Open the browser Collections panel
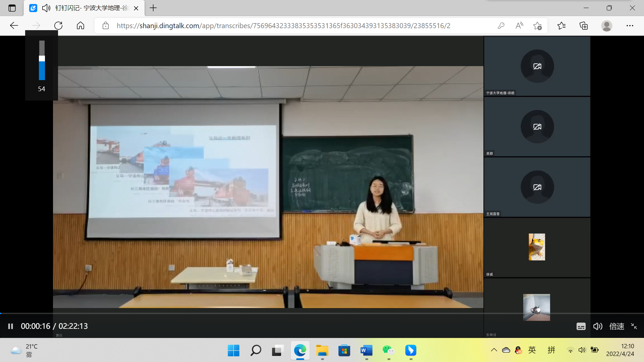The width and height of the screenshot is (644, 362). pyautogui.click(x=584, y=26)
